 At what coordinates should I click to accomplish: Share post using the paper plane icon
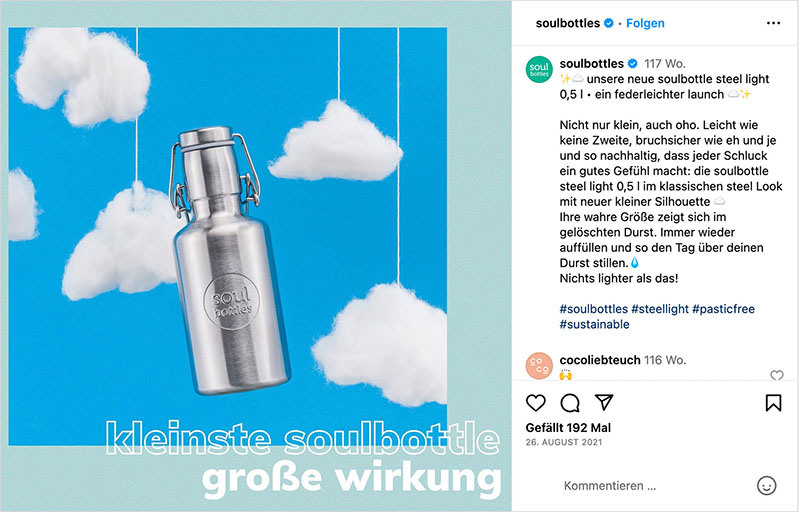click(604, 402)
